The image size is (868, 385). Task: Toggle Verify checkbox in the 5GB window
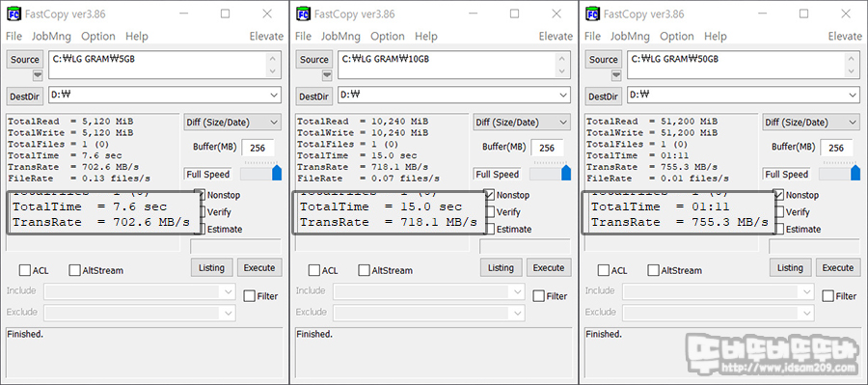202,211
